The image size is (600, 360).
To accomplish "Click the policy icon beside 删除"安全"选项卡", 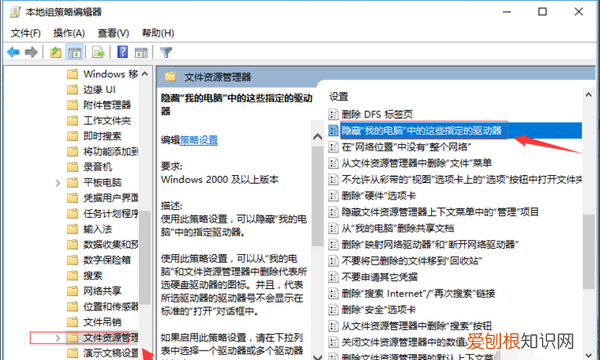I will [333, 310].
